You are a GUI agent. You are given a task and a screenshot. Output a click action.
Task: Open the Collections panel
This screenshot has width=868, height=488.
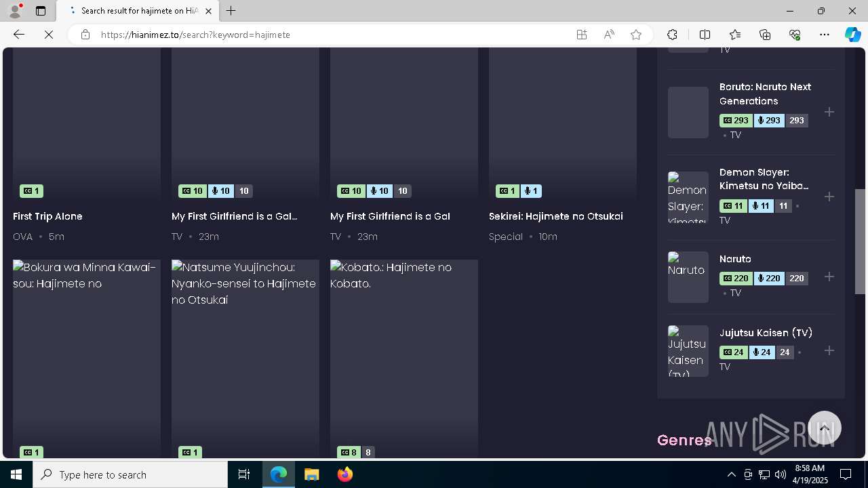[765, 35]
